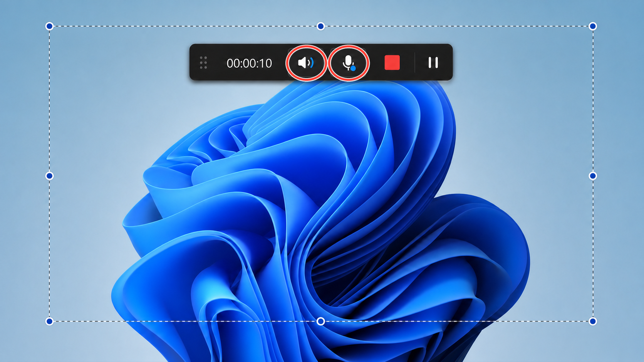
Task: Click bottom-right corner selection handle
Action: click(593, 321)
